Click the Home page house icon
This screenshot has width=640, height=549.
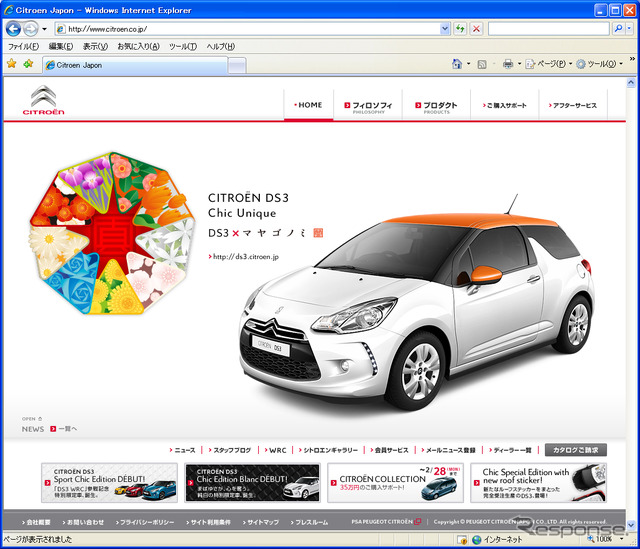pos(457,64)
